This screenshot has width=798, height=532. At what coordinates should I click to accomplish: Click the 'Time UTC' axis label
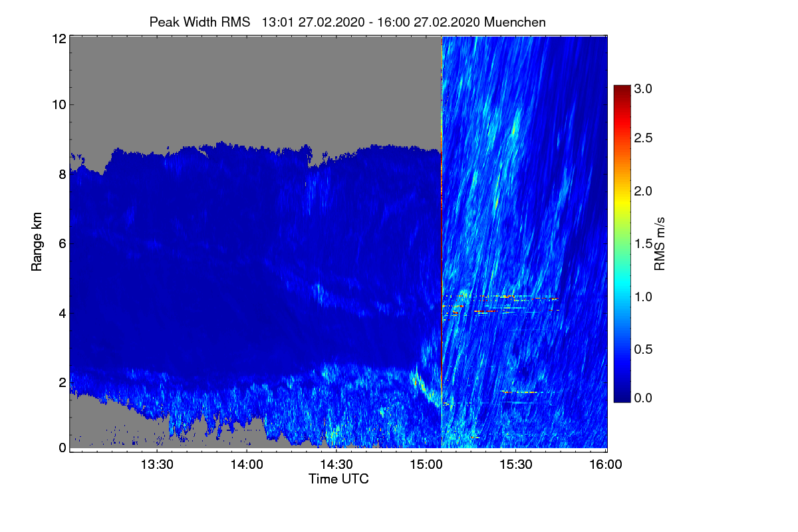(338, 479)
